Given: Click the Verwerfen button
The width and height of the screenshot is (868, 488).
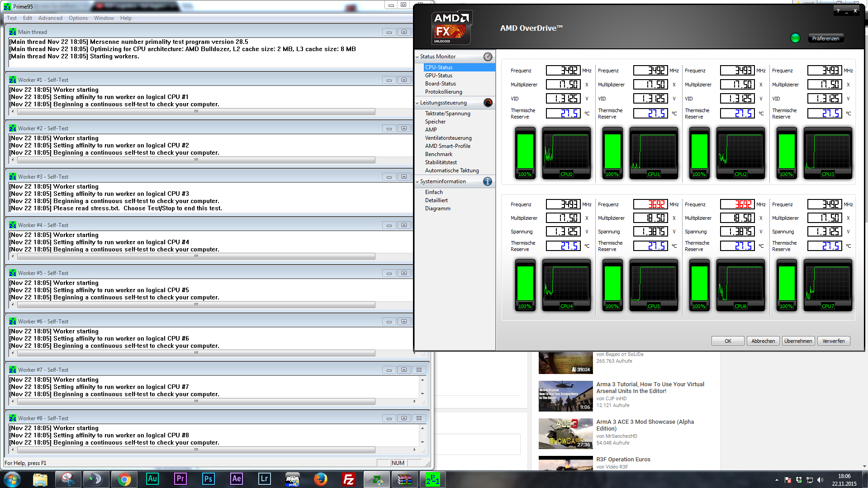Looking at the screenshot, I should [x=834, y=341].
